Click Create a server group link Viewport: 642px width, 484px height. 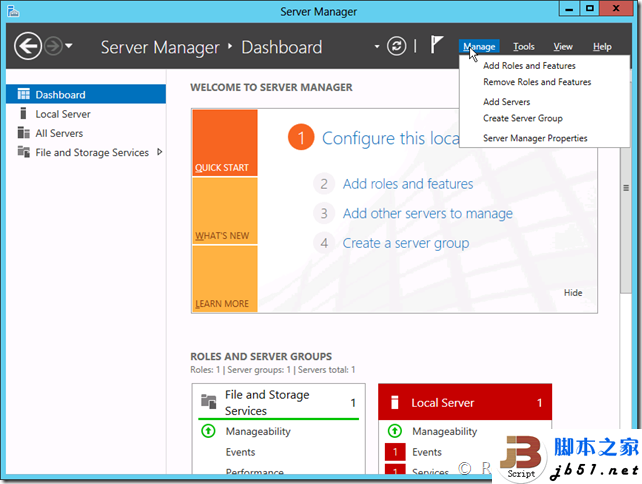click(405, 243)
